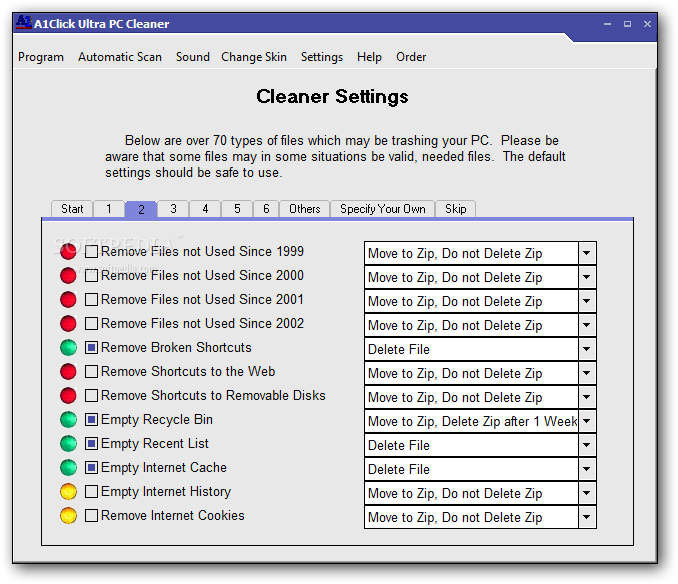Click red status light for Shortcuts to the Web
This screenshot has width=678, height=584.
click(x=68, y=371)
